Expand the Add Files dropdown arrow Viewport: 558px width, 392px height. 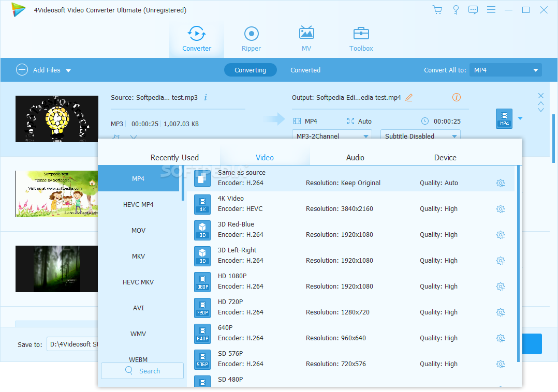coord(68,70)
